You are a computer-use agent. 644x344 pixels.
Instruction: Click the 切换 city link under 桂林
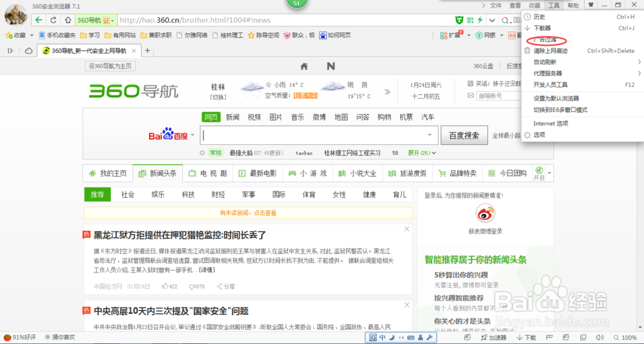tap(218, 97)
